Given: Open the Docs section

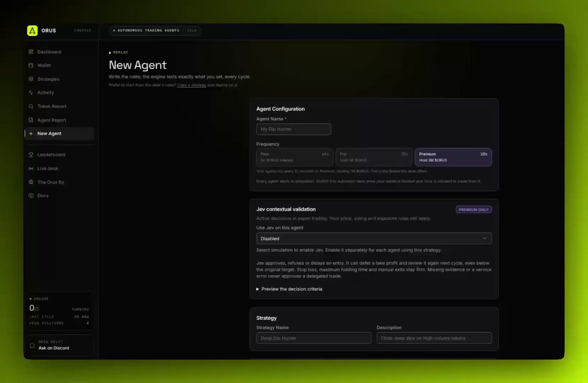Looking at the screenshot, I should pos(59,196).
